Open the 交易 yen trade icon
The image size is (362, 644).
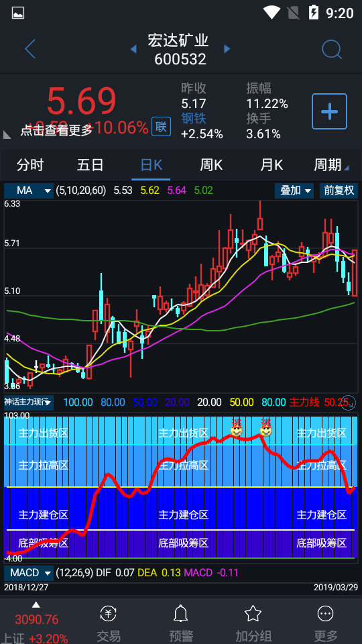tap(109, 614)
